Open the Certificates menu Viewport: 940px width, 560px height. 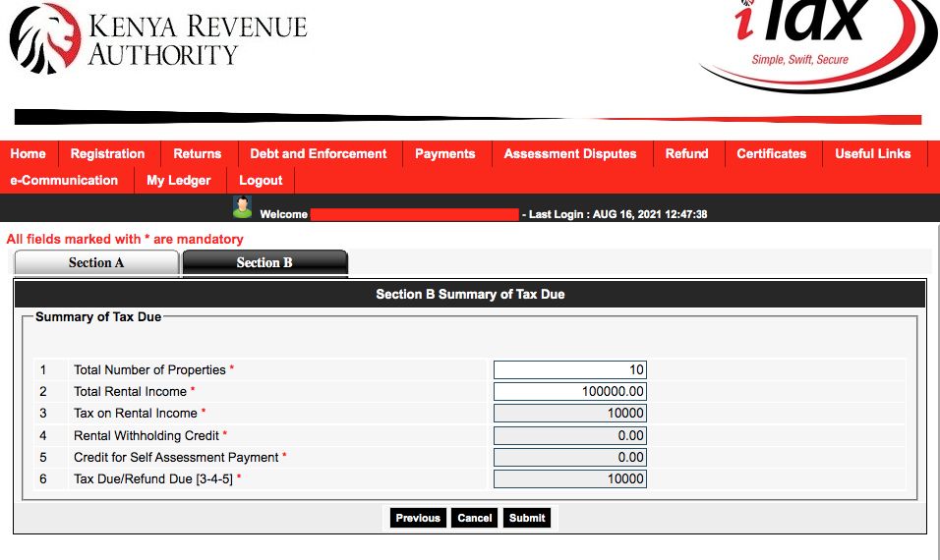(772, 154)
